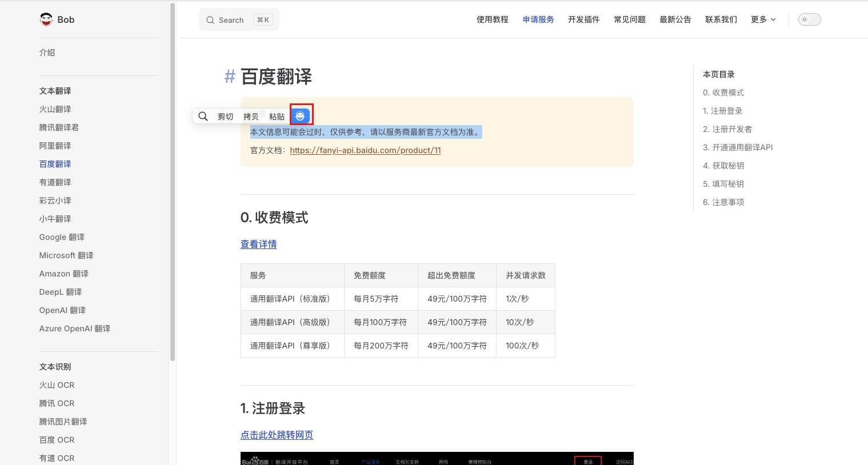
Task: Open 百度翻译 in the sidebar
Action: [55, 164]
